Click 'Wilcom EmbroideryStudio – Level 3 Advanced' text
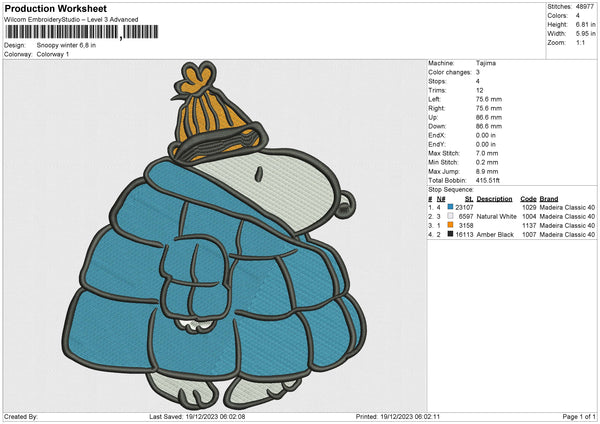This screenshot has width=600, height=424. click(x=71, y=20)
